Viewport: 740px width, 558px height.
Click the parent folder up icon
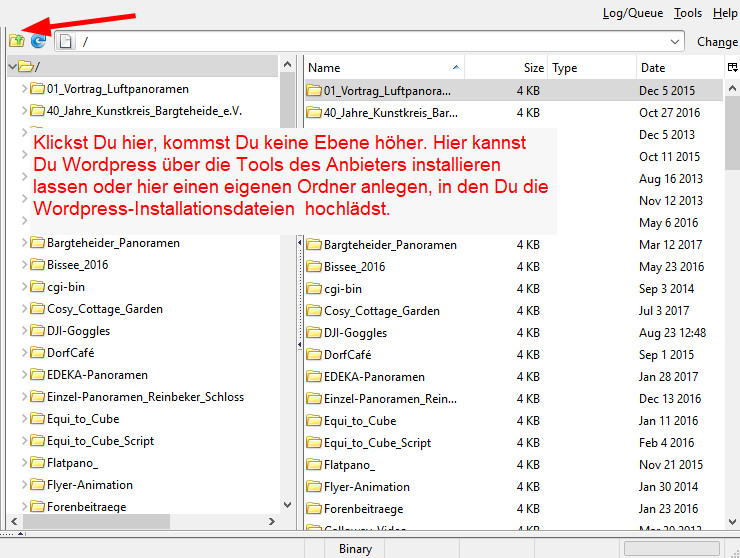point(16,41)
